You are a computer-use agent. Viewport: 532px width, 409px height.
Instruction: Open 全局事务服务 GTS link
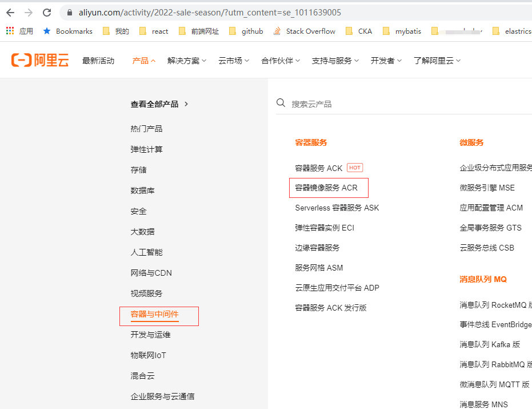(x=491, y=228)
